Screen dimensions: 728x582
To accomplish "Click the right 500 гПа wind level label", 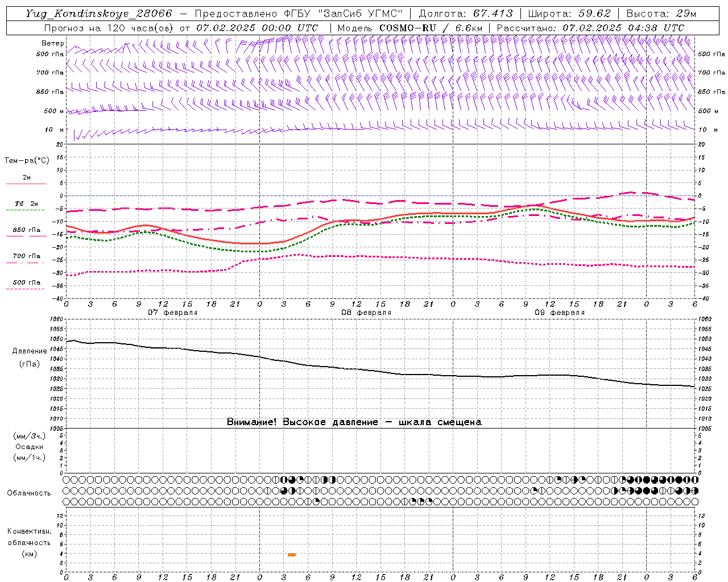I will tap(712, 55).
